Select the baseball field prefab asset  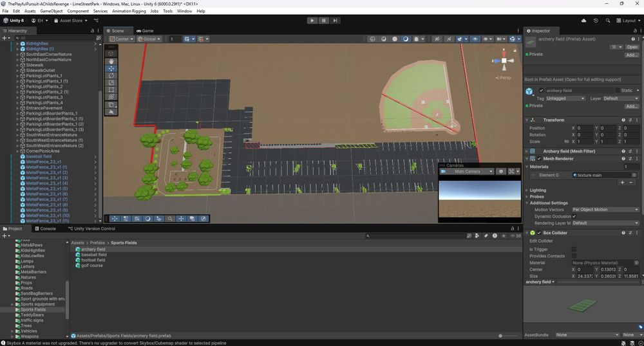tap(93, 255)
